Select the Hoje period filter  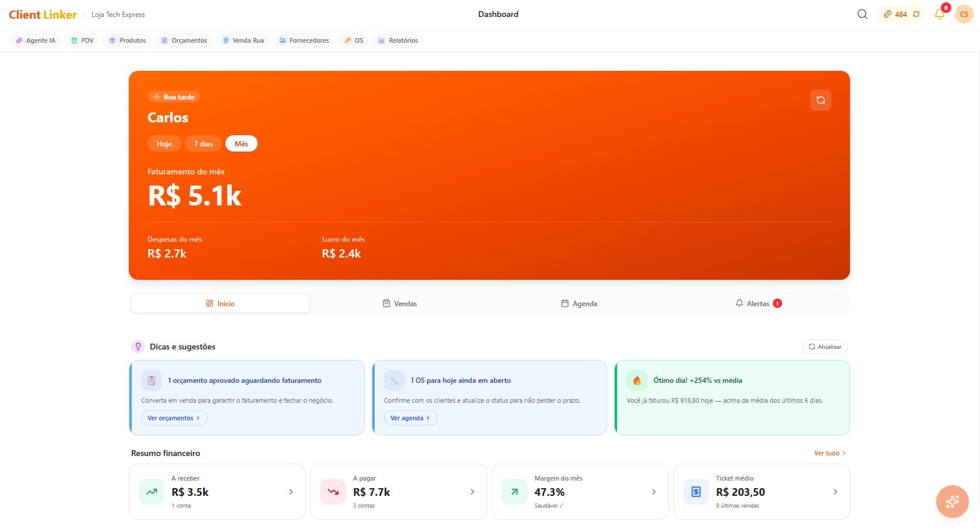[165, 143]
